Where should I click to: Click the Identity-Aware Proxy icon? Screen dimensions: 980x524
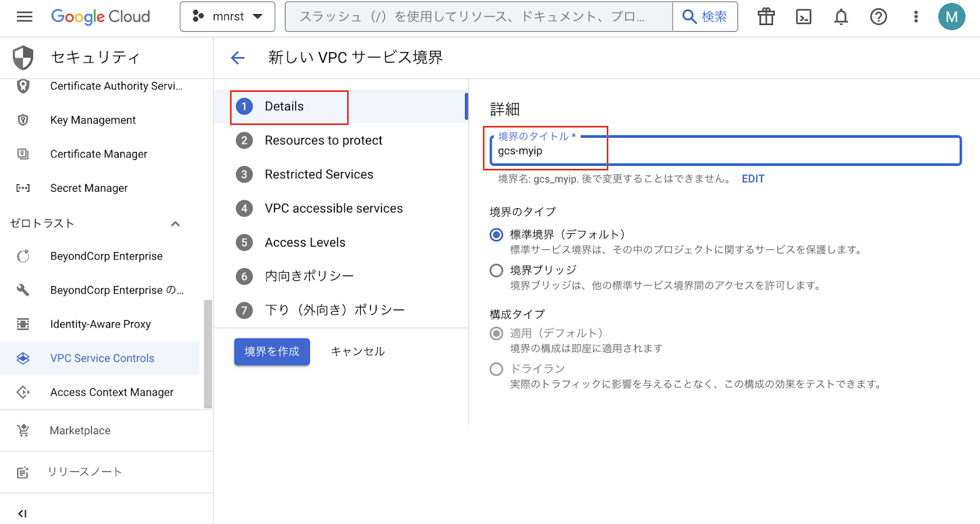pos(23,324)
